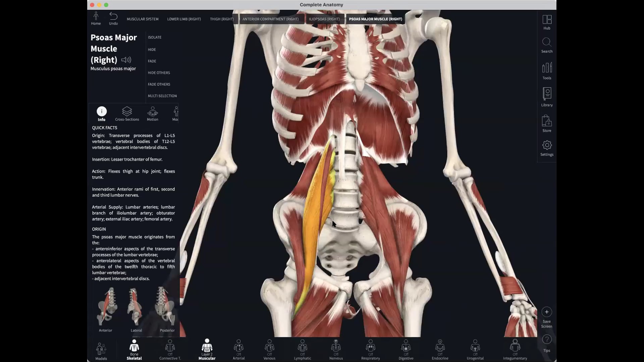Switch to the Cross-Sections tab

coord(127,114)
